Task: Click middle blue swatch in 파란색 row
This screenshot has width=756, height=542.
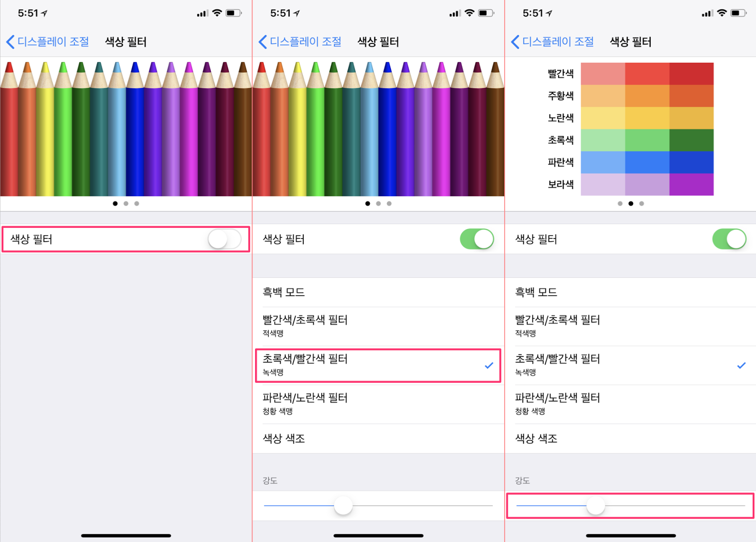Action: 647,163
